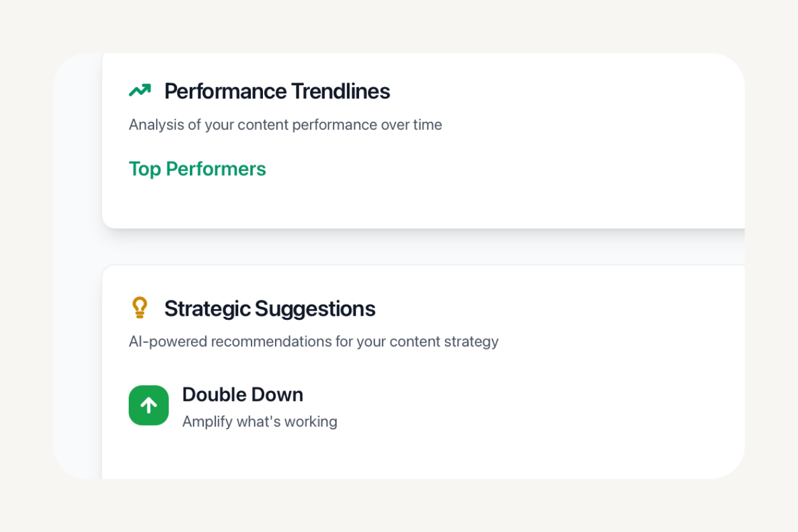This screenshot has height=532, width=798.
Task: Select the Performance Trendlines chart icon
Action: point(140,89)
